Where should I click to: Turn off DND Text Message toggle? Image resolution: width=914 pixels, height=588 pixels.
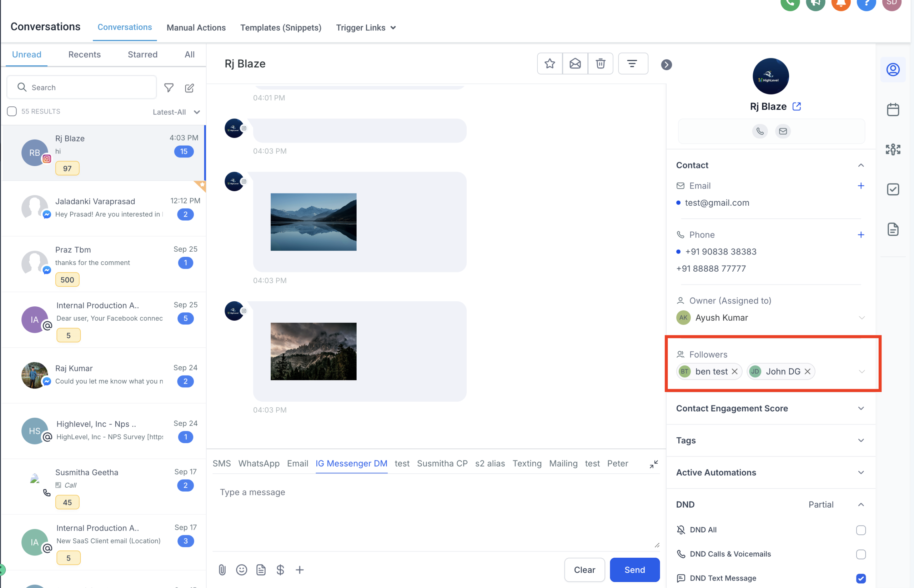(x=860, y=578)
